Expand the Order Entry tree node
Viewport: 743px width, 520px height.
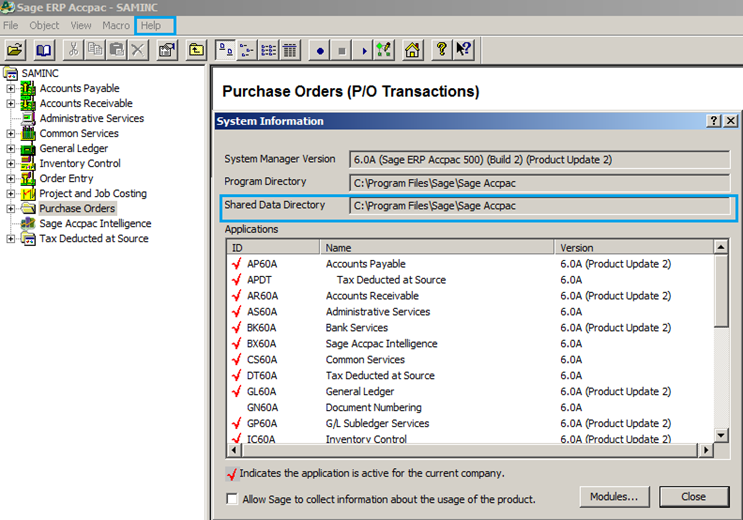pyautogui.click(x=10, y=179)
